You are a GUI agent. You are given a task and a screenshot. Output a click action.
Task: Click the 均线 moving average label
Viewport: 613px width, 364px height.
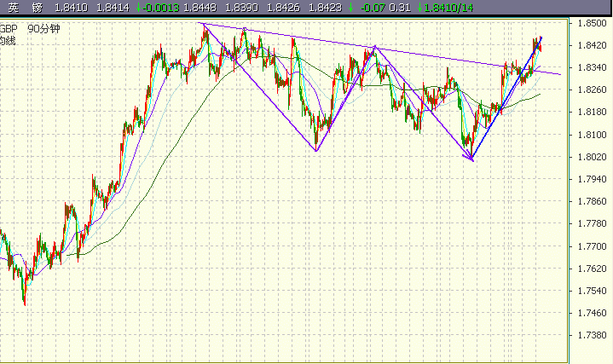click(x=8, y=41)
